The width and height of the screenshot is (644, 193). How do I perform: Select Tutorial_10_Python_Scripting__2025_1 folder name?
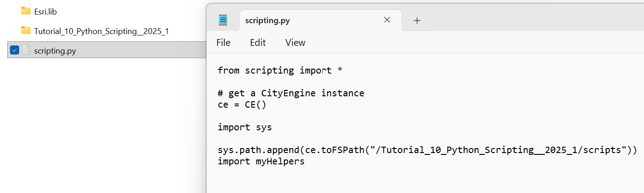[x=101, y=31]
